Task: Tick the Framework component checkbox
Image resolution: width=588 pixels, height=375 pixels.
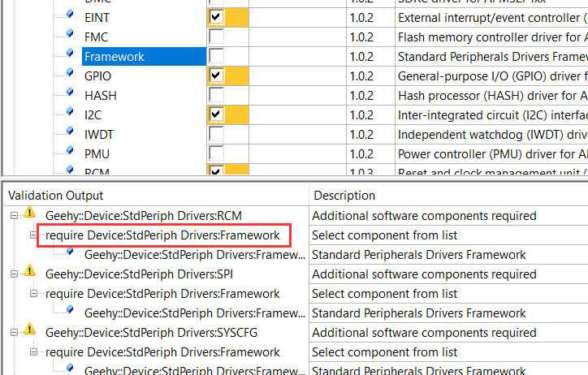Action: [216, 56]
